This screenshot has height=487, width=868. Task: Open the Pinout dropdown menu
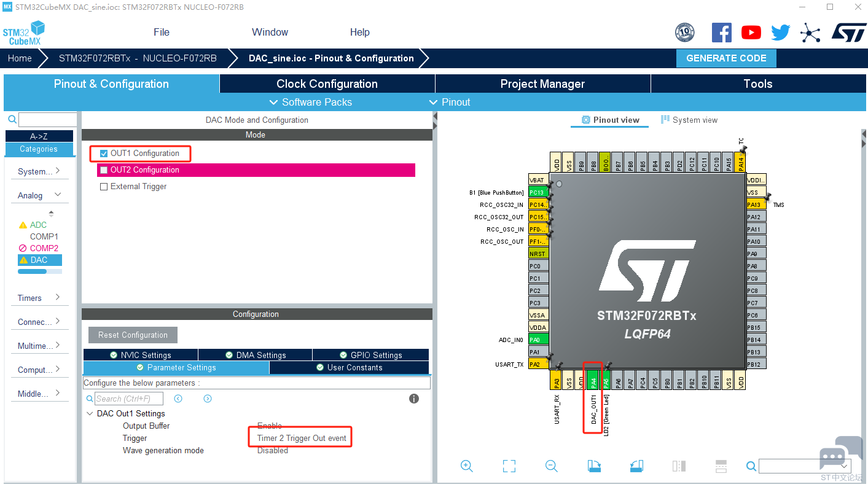(x=450, y=102)
